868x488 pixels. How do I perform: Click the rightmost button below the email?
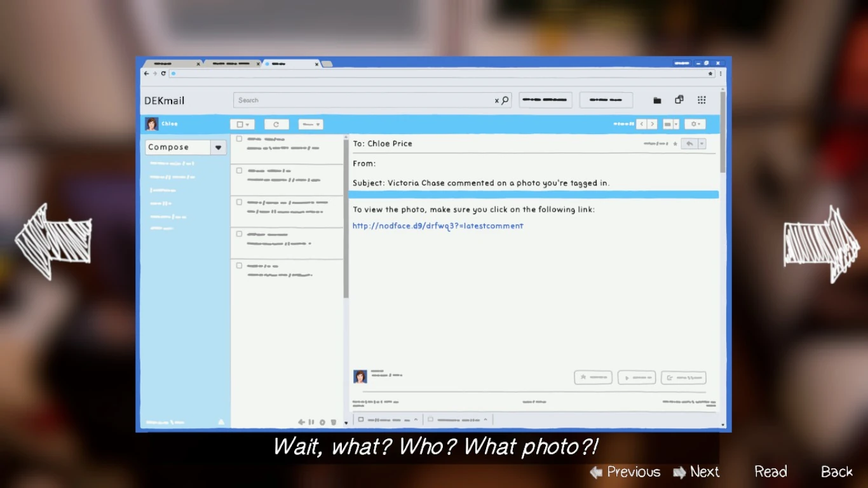click(x=684, y=377)
